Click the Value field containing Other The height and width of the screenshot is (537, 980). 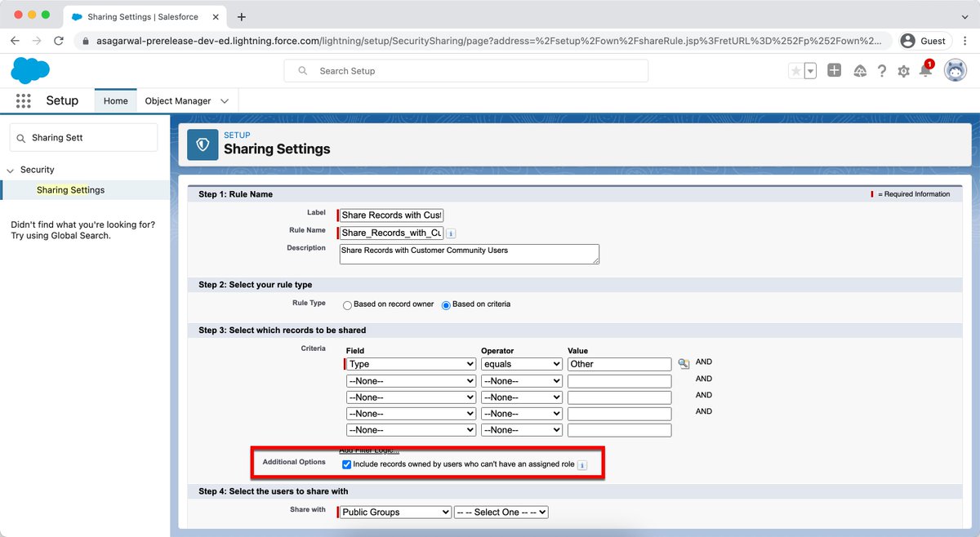coord(619,364)
